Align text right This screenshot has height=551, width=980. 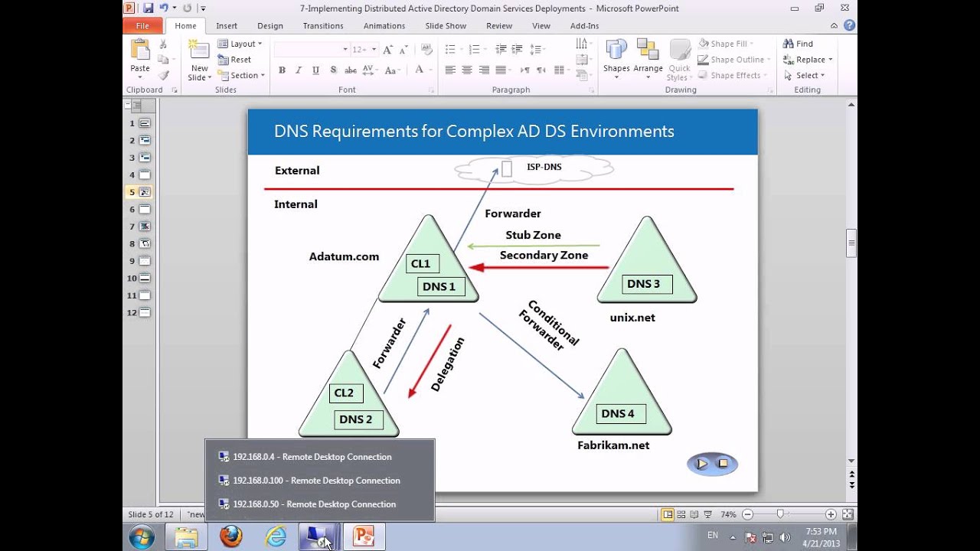[x=484, y=70]
